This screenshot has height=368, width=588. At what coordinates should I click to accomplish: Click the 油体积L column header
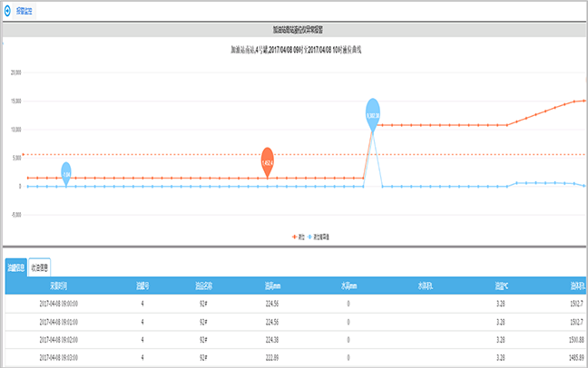tap(577, 286)
